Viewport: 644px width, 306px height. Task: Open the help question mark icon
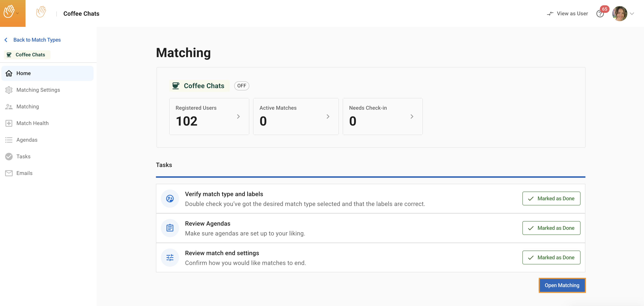[600, 14]
